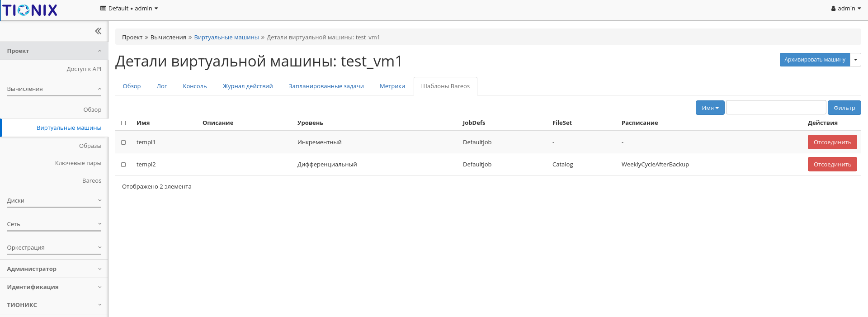
Task: Click the Фильтр button
Action: click(x=844, y=108)
